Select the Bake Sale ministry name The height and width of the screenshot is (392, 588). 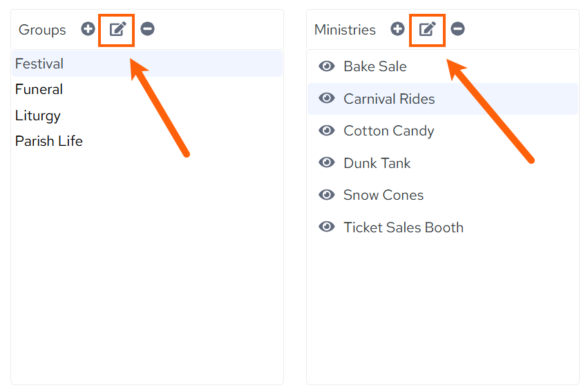(x=375, y=66)
